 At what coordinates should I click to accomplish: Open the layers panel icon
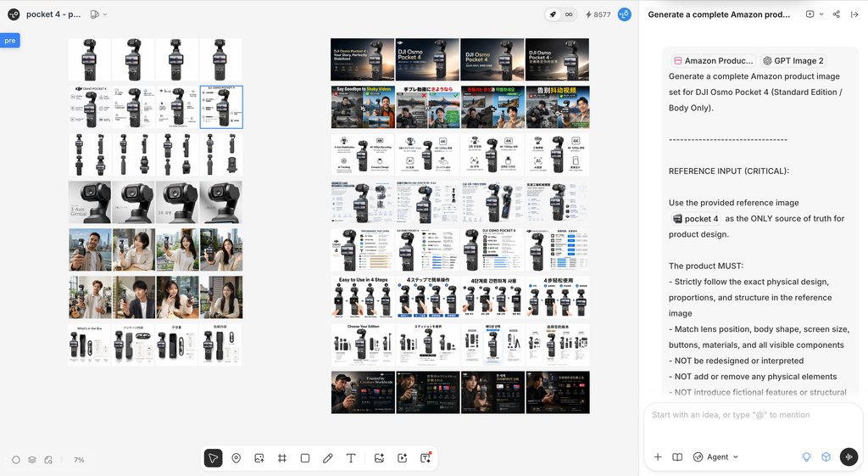point(32,460)
